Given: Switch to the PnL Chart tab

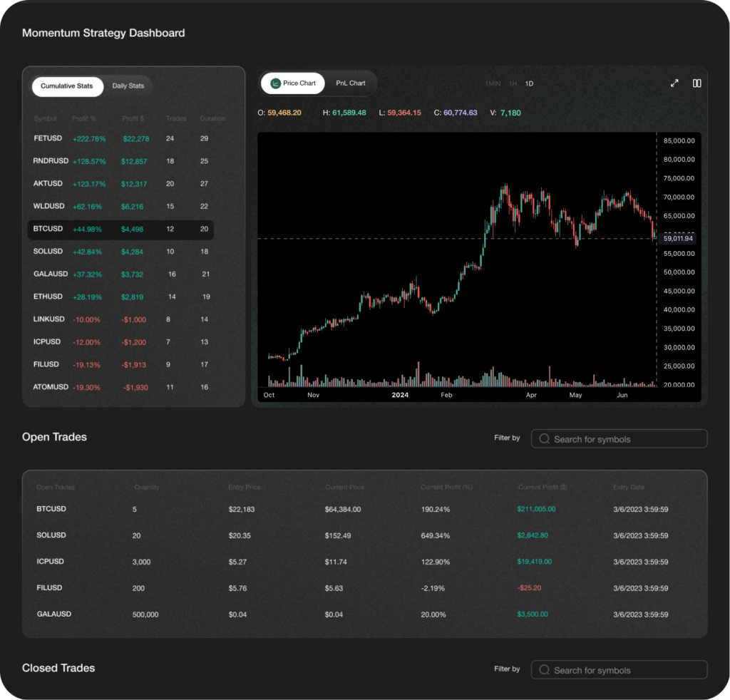Looking at the screenshot, I should pos(350,83).
